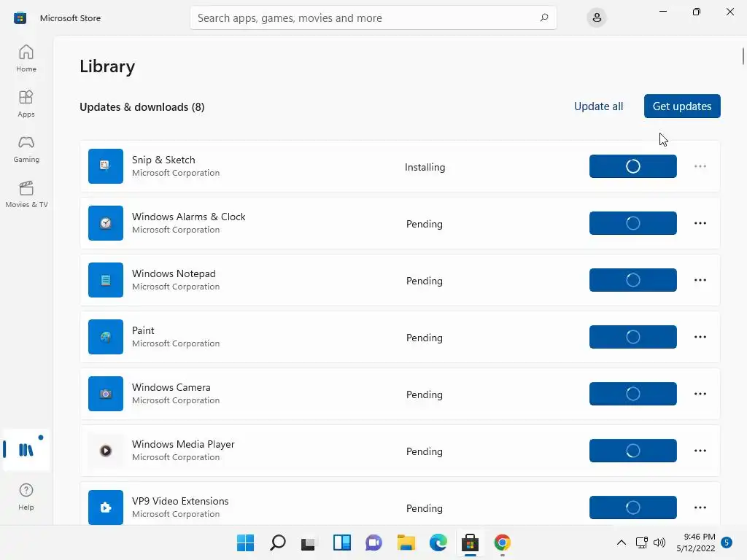Click the Windows Media Player pending button

pos(632,451)
